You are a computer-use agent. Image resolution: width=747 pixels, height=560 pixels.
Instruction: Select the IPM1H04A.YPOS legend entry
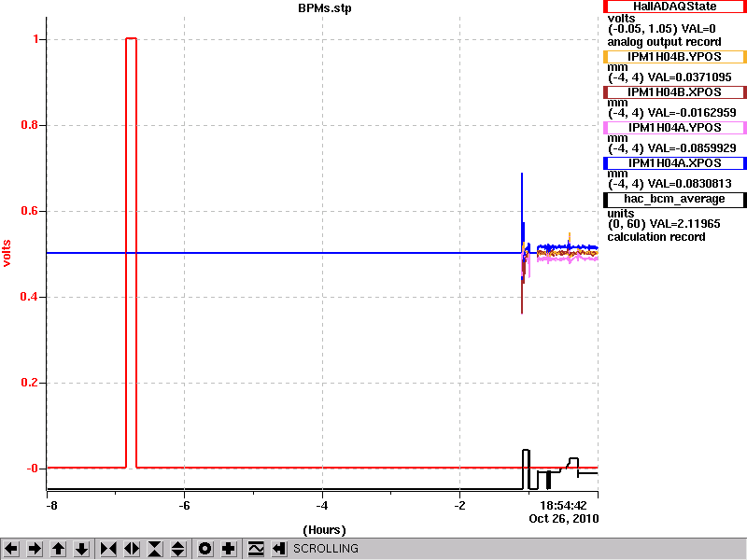[x=674, y=128]
